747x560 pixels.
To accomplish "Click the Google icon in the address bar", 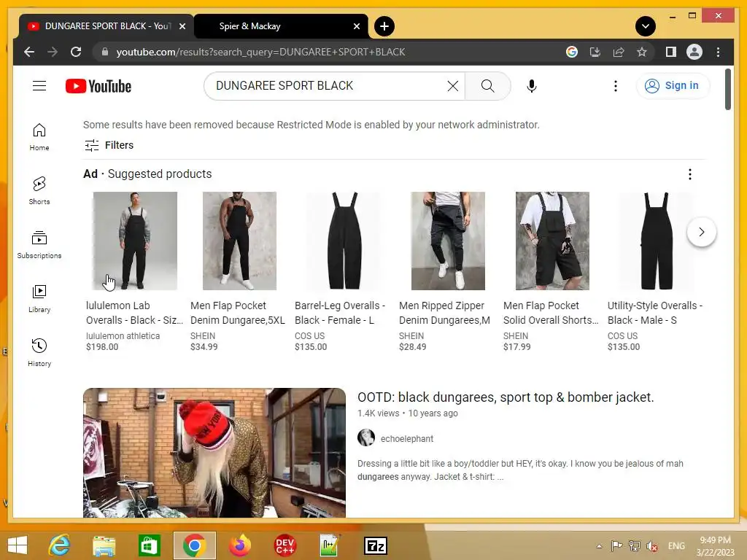I will [x=572, y=52].
